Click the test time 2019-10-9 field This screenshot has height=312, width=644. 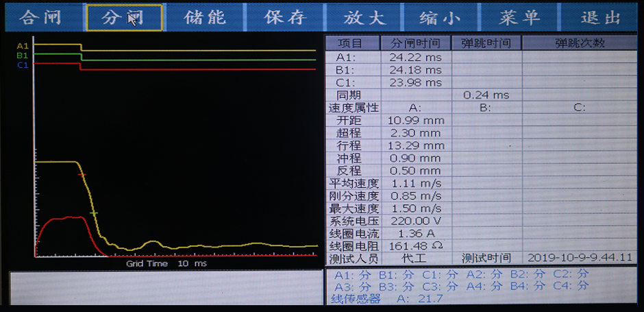[580, 258]
